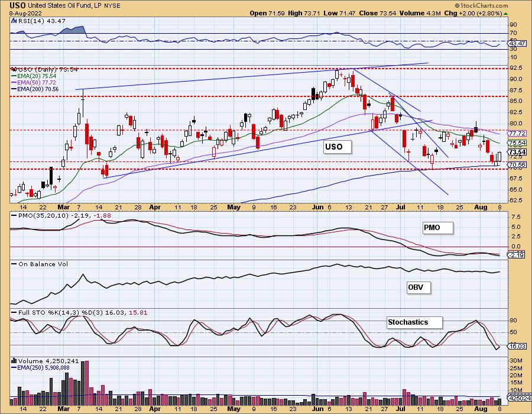Click the Stochastics annotation box
The width and height of the screenshot is (532, 414).
[414, 322]
